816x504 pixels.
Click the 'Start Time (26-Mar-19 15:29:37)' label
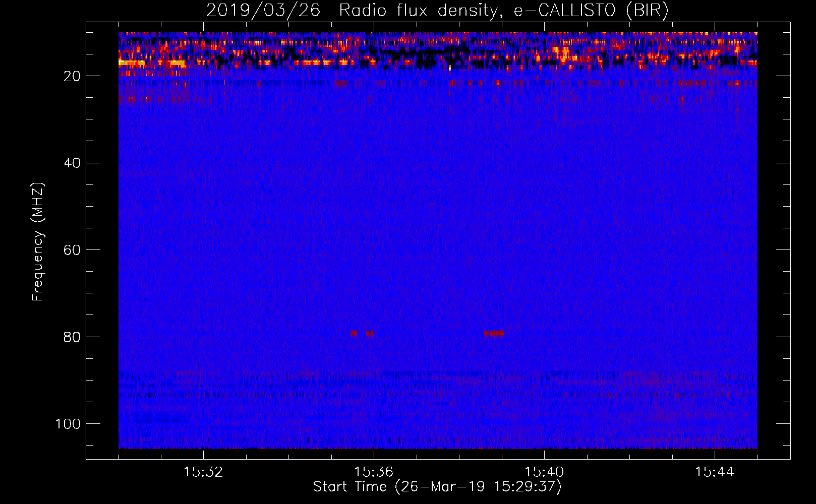pos(437,487)
